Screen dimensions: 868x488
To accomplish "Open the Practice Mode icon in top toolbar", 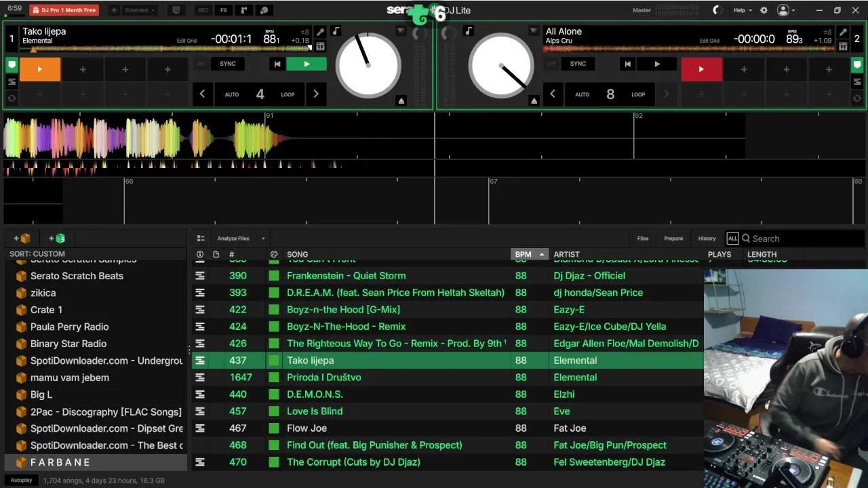I will (x=264, y=10).
